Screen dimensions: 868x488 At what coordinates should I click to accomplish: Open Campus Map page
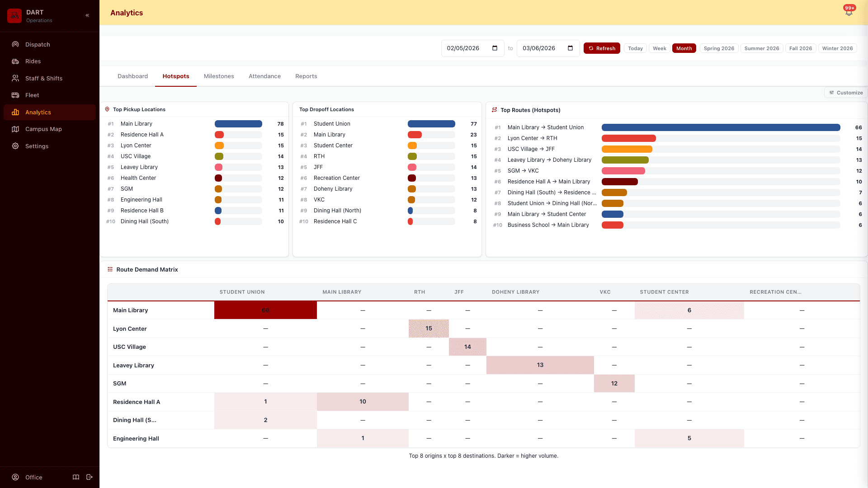coord(43,129)
